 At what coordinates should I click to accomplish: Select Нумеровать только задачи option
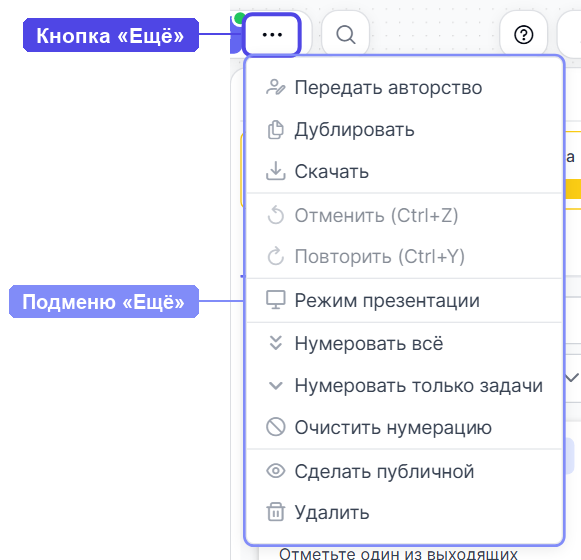pyautogui.click(x=405, y=385)
